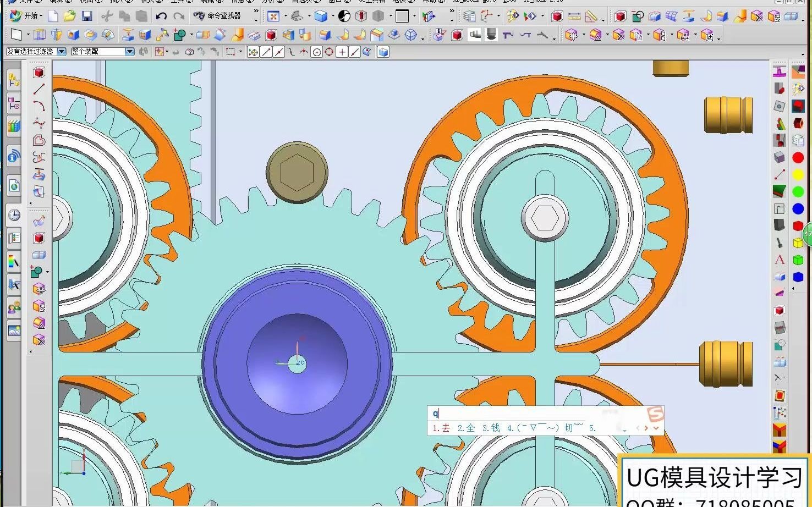Screen dimensions: 812x507
Task: Save the current assembly file
Action: (87, 16)
